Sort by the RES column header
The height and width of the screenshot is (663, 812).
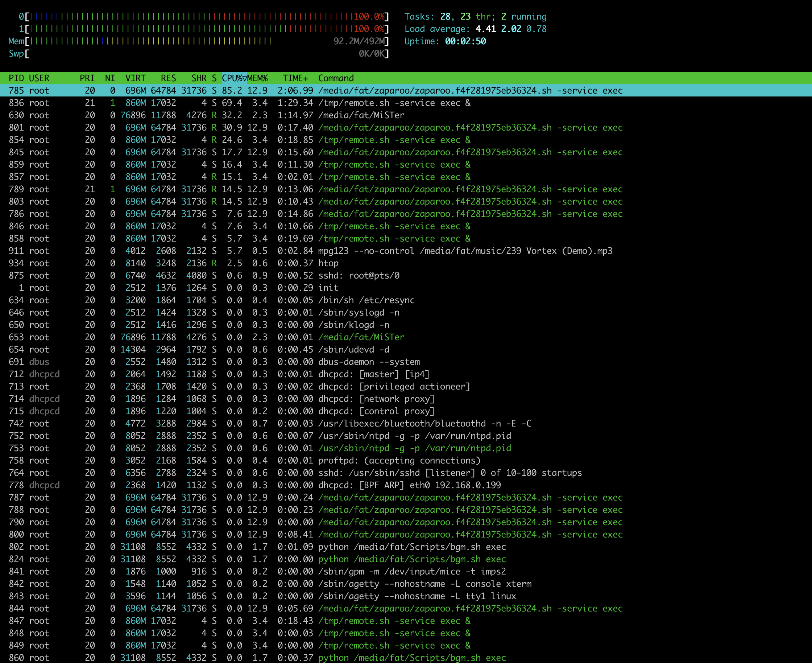[168, 78]
